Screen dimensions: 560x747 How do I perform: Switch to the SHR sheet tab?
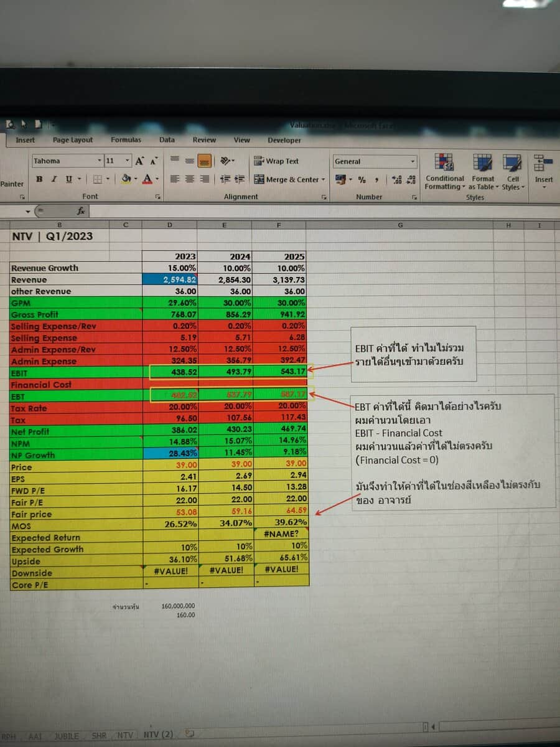click(x=99, y=736)
